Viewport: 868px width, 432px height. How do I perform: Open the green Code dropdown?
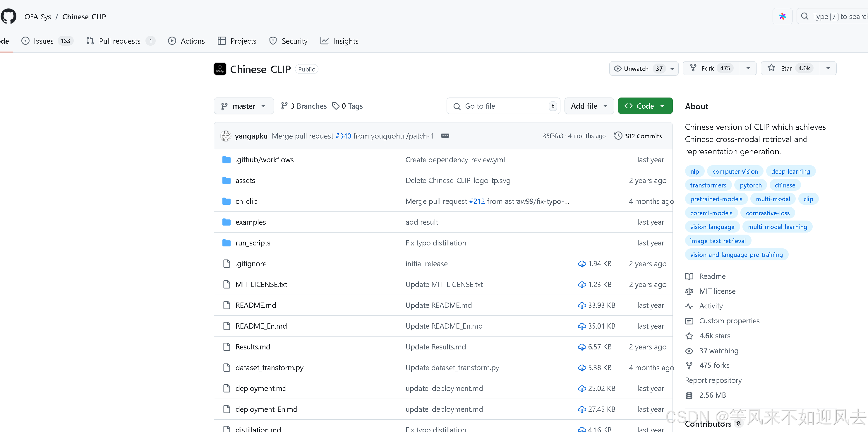tap(645, 106)
